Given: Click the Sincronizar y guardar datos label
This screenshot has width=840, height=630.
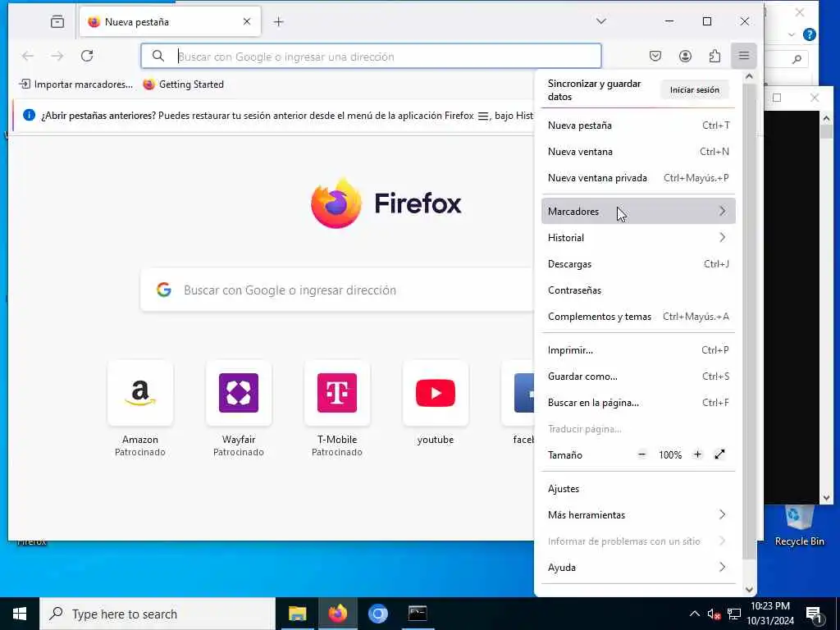Looking at the screenshot, I should pyautogui.click(x=594, y=90).
